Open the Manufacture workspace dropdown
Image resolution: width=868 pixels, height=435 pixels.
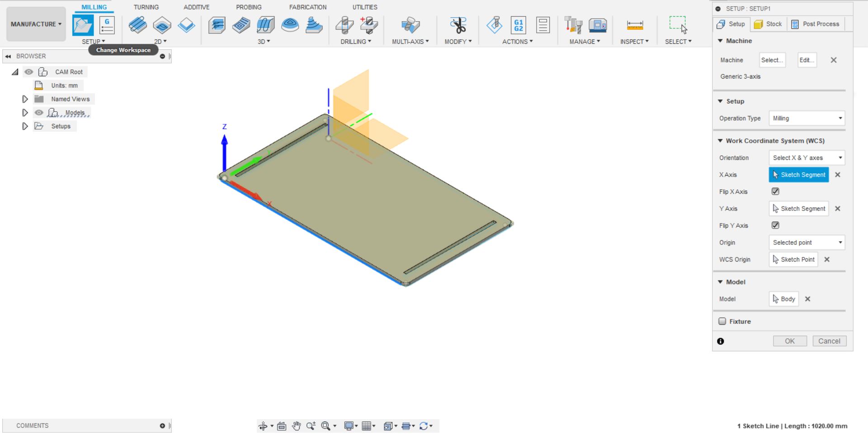click(36, 24)
